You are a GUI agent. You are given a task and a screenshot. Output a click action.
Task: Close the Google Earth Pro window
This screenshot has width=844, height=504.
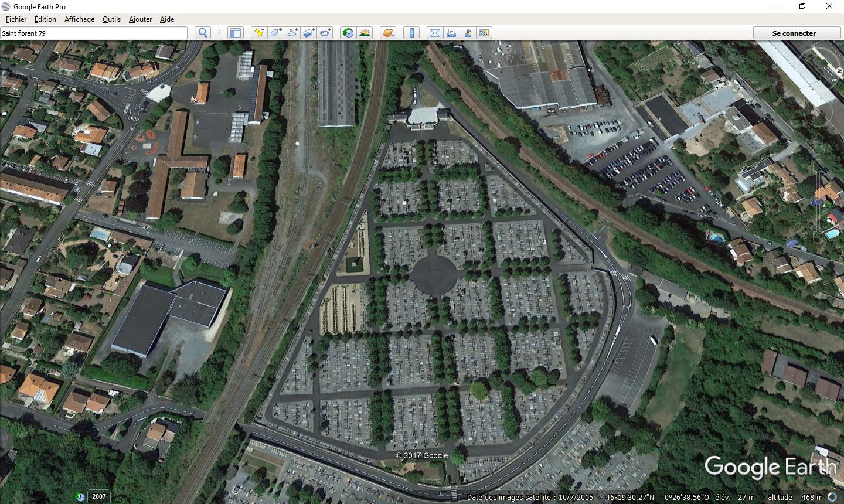click(829, 6)
